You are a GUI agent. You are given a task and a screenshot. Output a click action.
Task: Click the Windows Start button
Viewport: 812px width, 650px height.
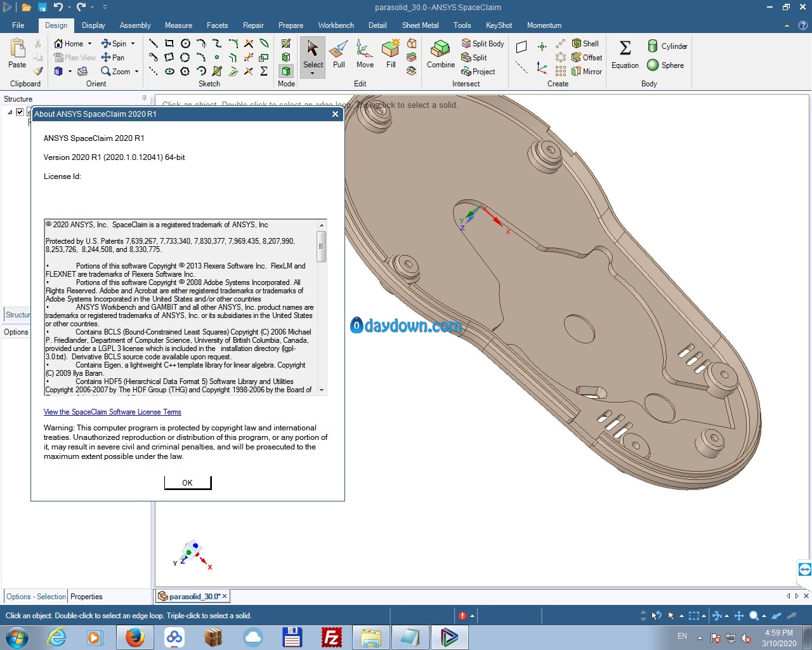click(17, 637)
